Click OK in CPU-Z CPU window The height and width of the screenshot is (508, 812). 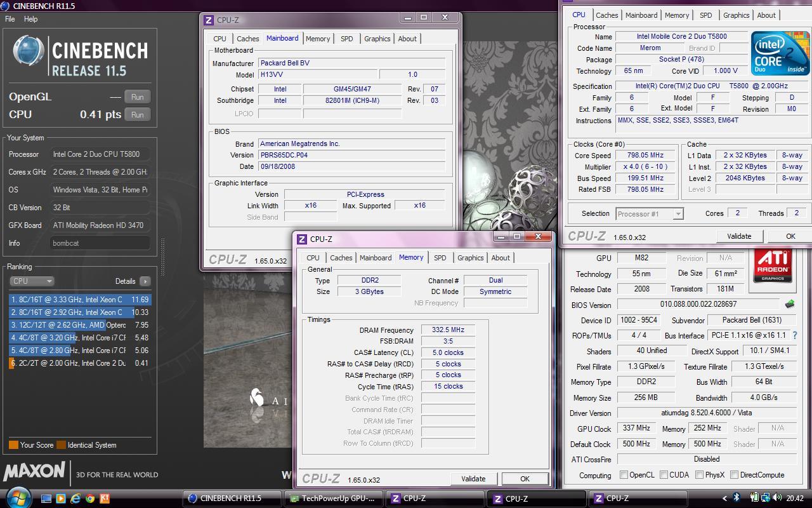(790, 236)
